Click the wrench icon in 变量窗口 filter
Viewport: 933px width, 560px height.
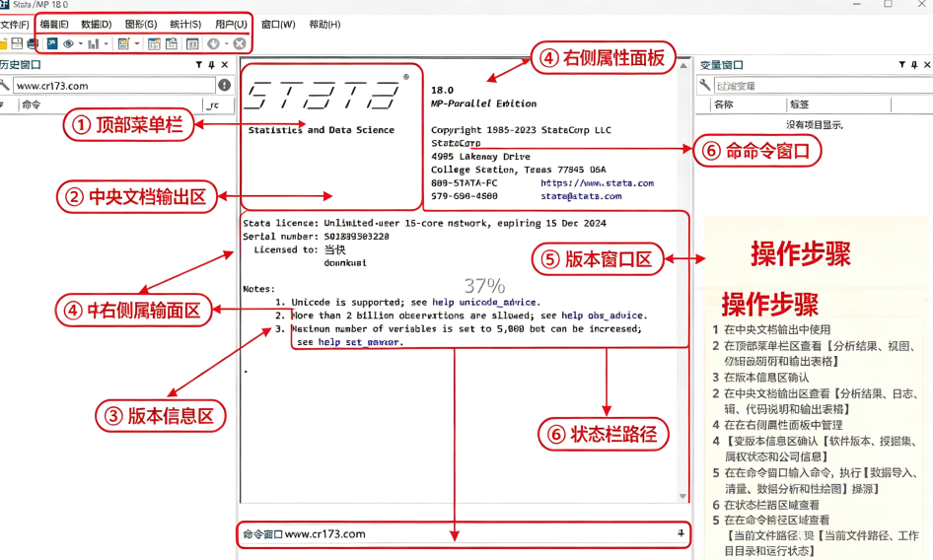(704, 85)
